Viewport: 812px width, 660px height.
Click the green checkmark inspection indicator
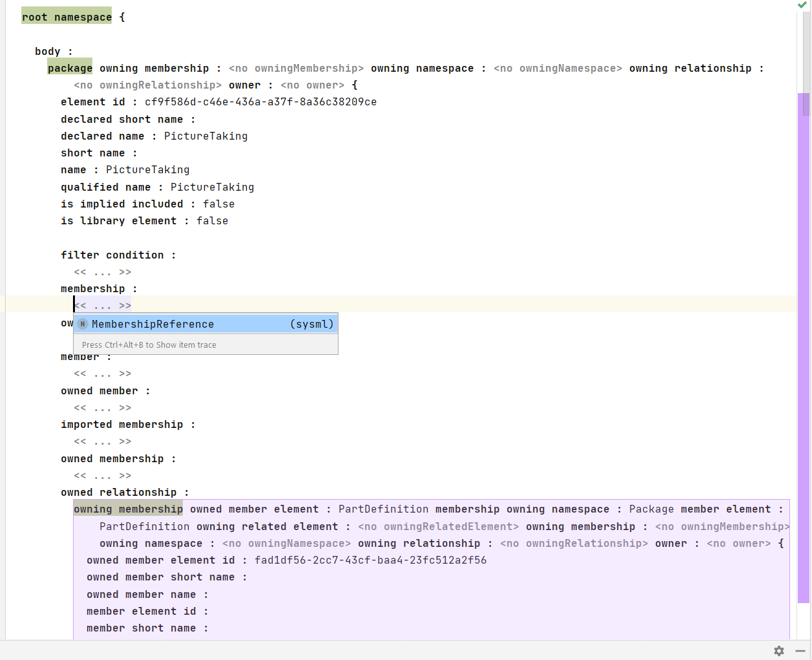pyautogui.click(x=802, y=5)
